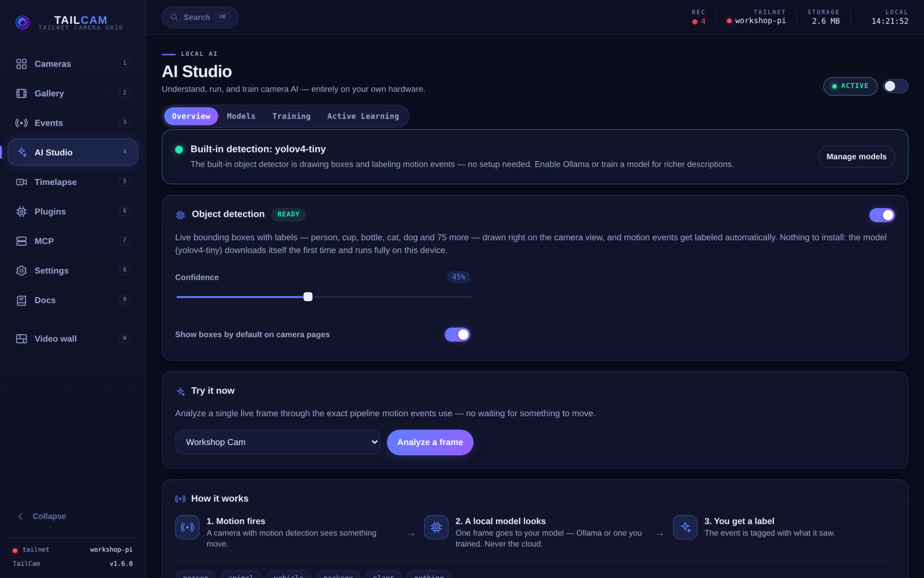Viewport: 924px width, 578px height.
Task: Select the Overview tab
Action: click(191, 116)
